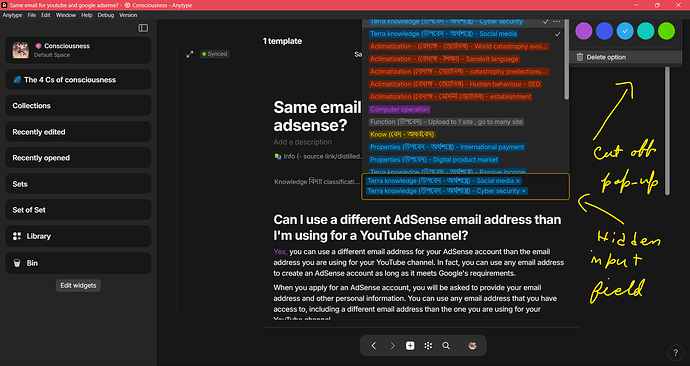Click the trash icon beside Delete option

tap(580, 57)
